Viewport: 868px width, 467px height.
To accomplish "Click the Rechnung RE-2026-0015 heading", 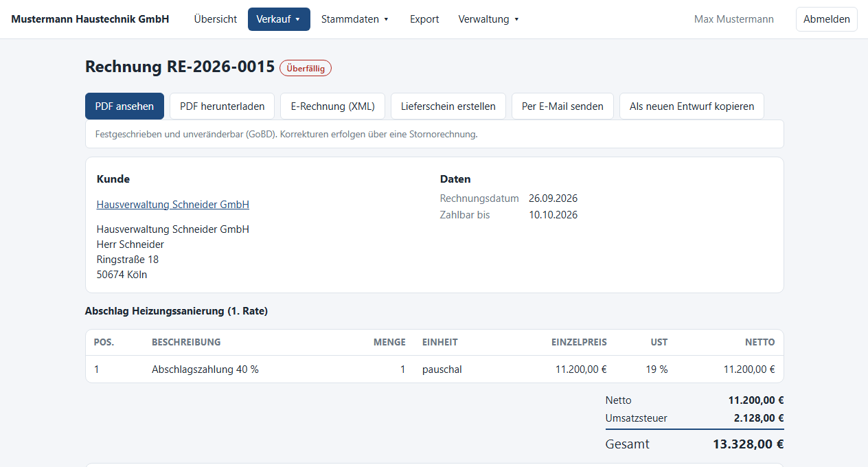I will [x=180, y=67].
